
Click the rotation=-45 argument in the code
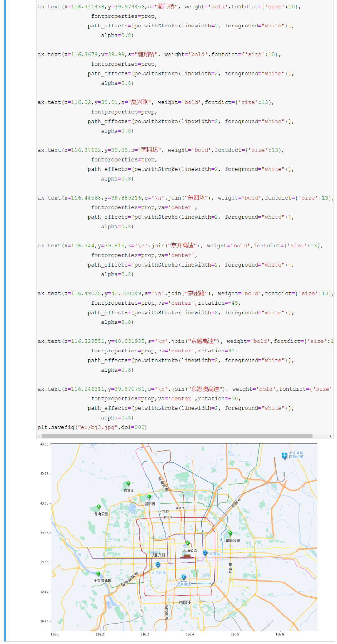[219, 303]
